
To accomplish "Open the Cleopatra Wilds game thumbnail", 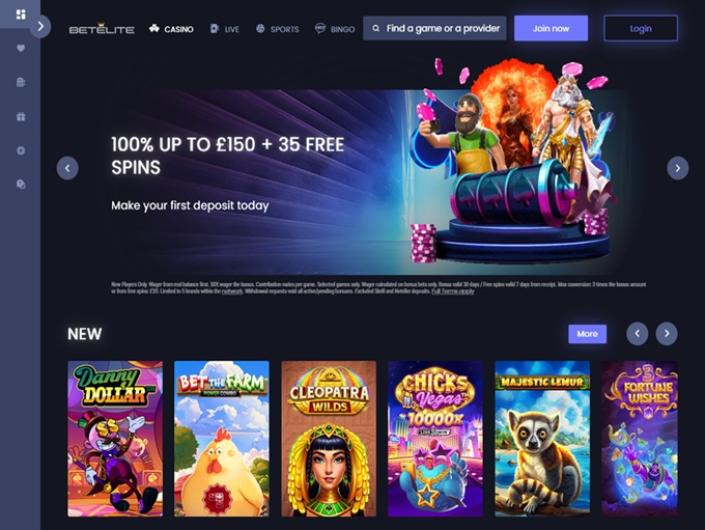I will click(329, 438).
